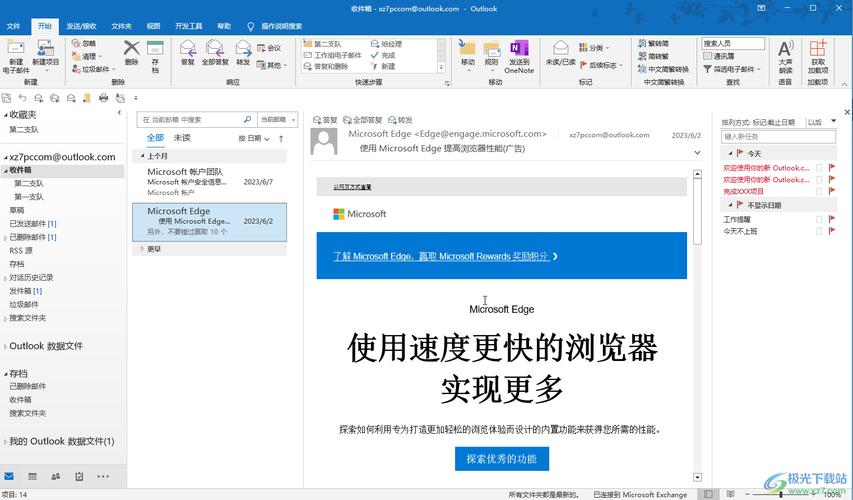Expand Outlook 数据文件 in the folder tree
The width and height of the screenshot is (853, 500).
click(x=5, y=346)
